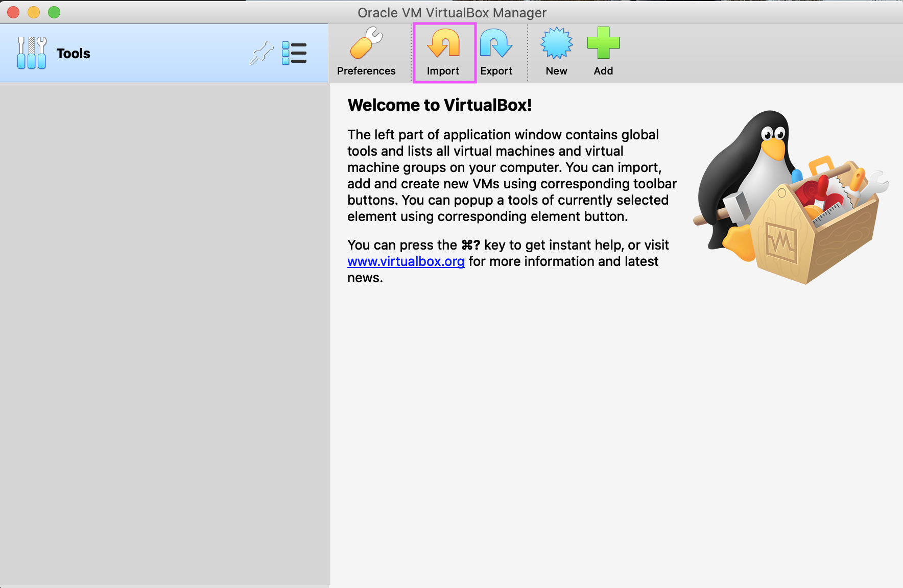Open the Tools list menu icon
Image resolution: width=903 pixels, height=588 pixels.
point(294,54)
